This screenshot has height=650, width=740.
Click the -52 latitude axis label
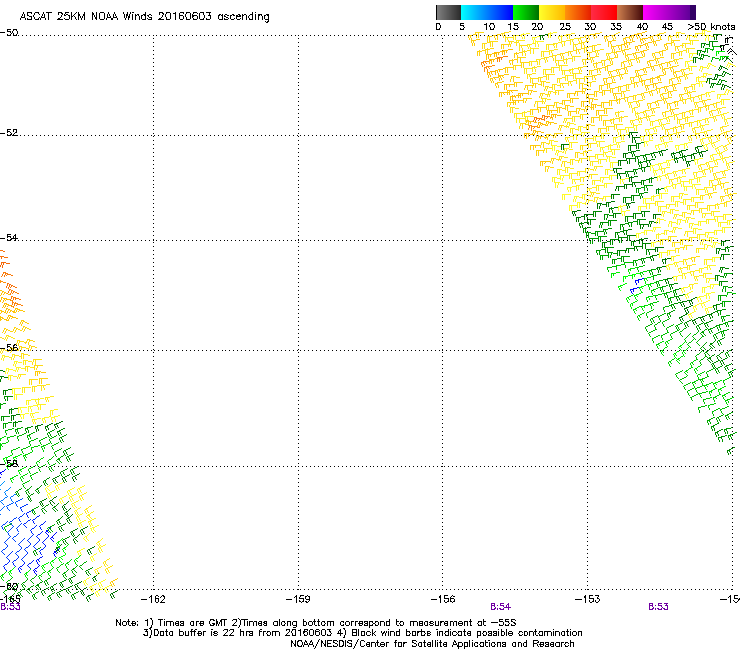(9, 133)
